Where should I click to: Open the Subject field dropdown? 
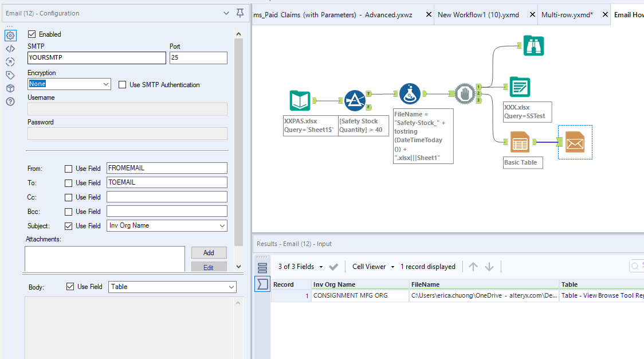(x=222, y=225)
